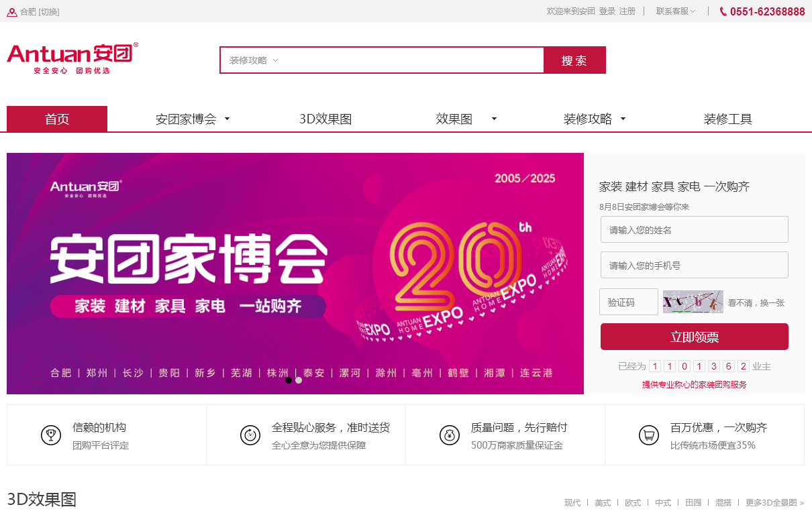Click the phone icon next to 0551-62368888
Viewport: 812px width, 515px height.
tap(723, 11)
